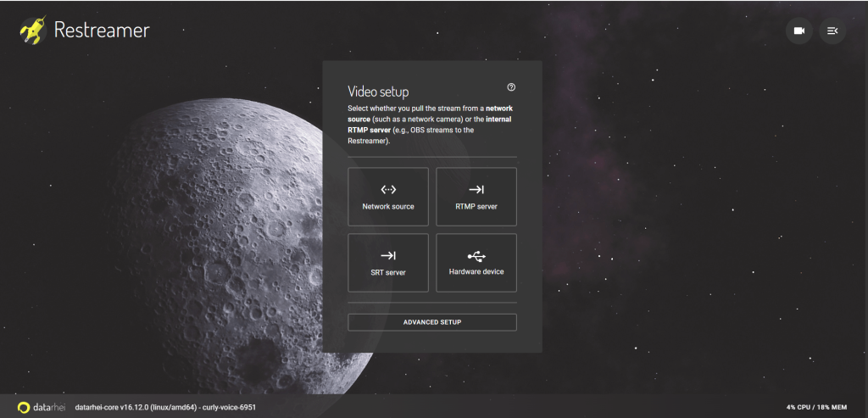Viewport: 868px width, 418px height.
Task: Open the menu list icon in header
Action: pos(832,31)
